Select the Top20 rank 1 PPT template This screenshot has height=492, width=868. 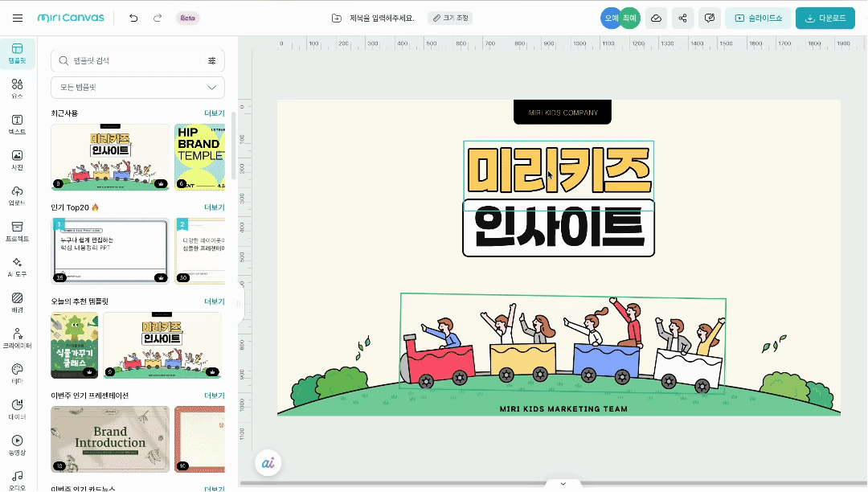tap(110, 252)
